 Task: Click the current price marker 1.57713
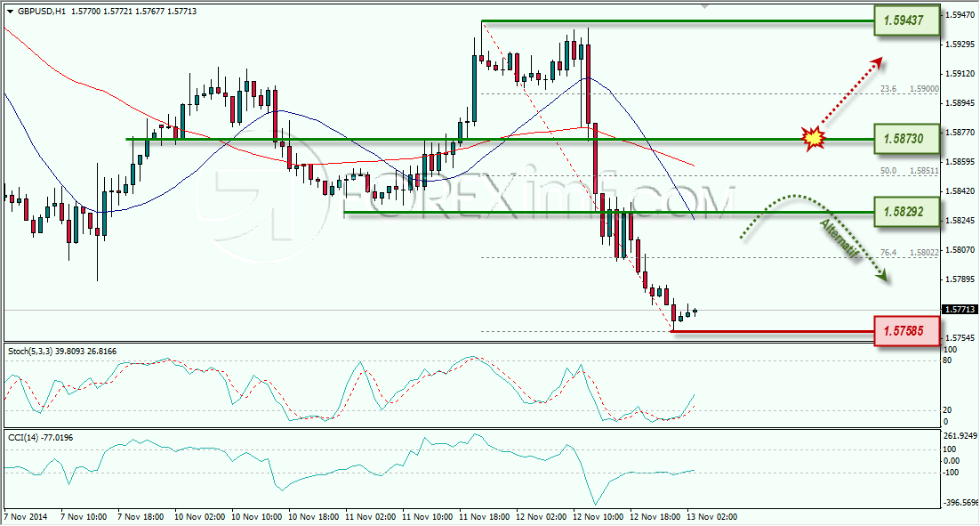(960, 309)
